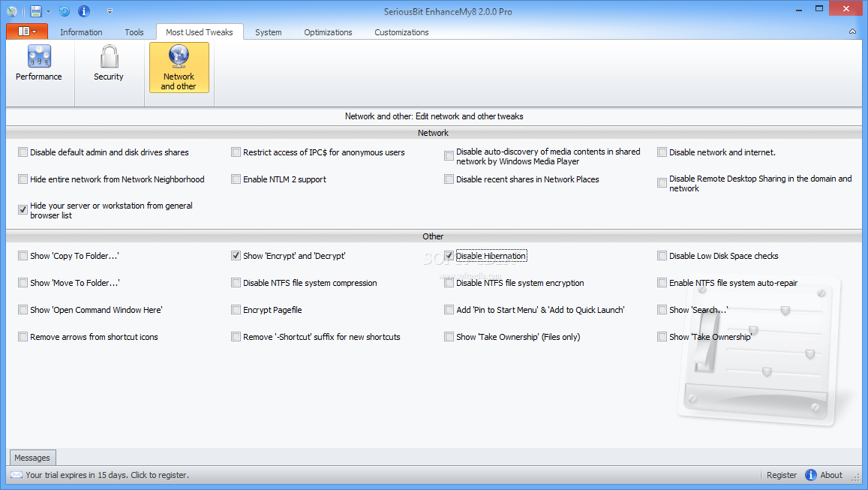Click the EnhanceMy8 app icon in title bar
Screen dimensions: 868x490
coord(11,11)
